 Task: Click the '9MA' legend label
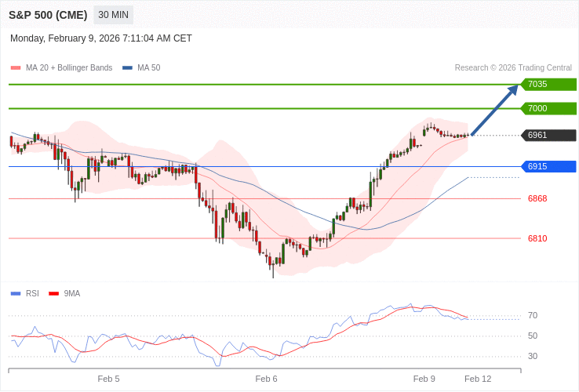pos(72,294)
